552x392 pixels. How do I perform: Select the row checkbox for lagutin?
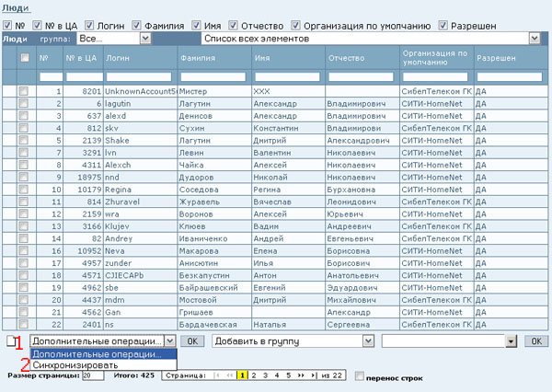[25, 104]
